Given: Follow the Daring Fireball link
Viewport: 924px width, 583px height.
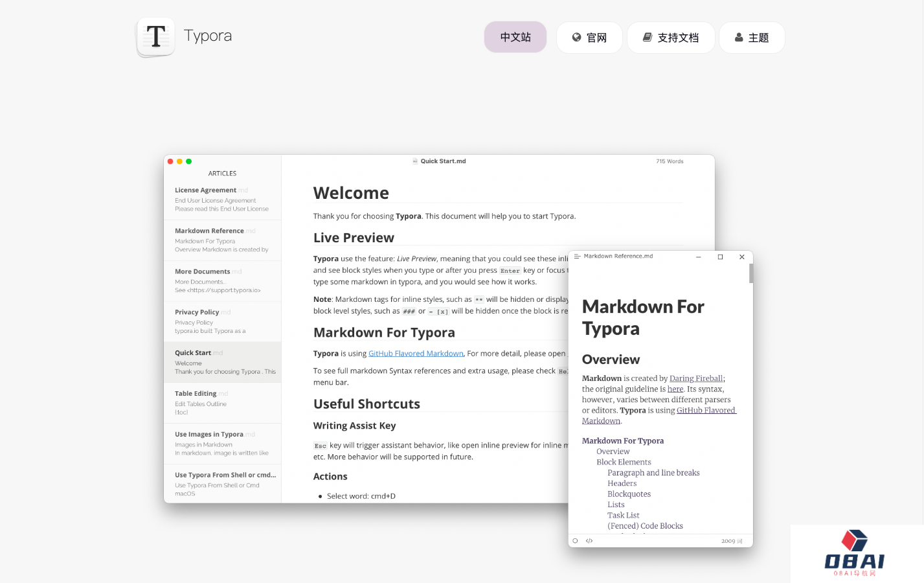Looking at the screenshot, I should click(696, 378).
